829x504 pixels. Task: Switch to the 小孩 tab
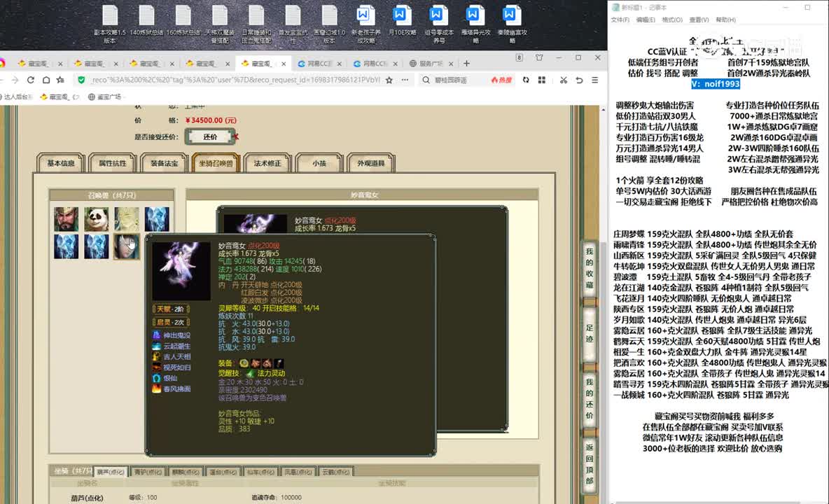point(319,163)
